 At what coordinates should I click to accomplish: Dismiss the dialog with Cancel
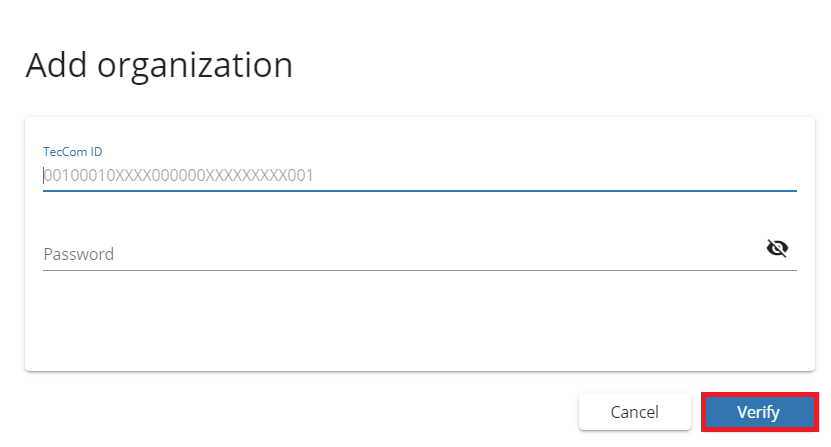pos(634,412)
